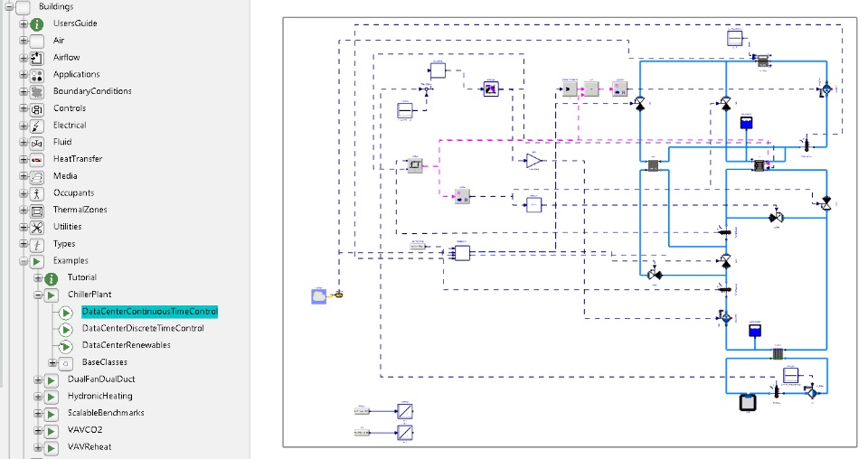The height and width of the screenshot is (459, 868).
Task: Expand the HydronicHeating node
Action: (x=38, y=397)
